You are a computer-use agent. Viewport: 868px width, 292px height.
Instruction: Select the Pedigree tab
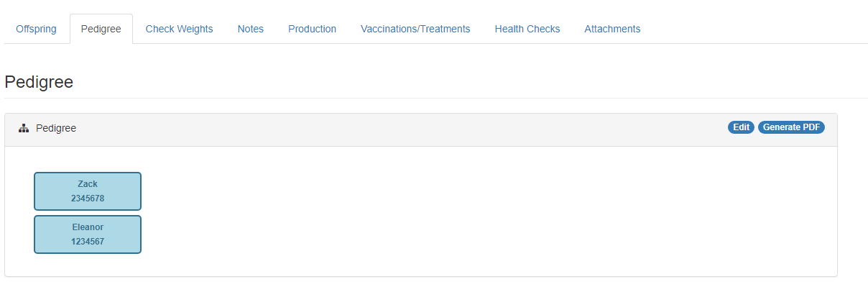(101, 29)
